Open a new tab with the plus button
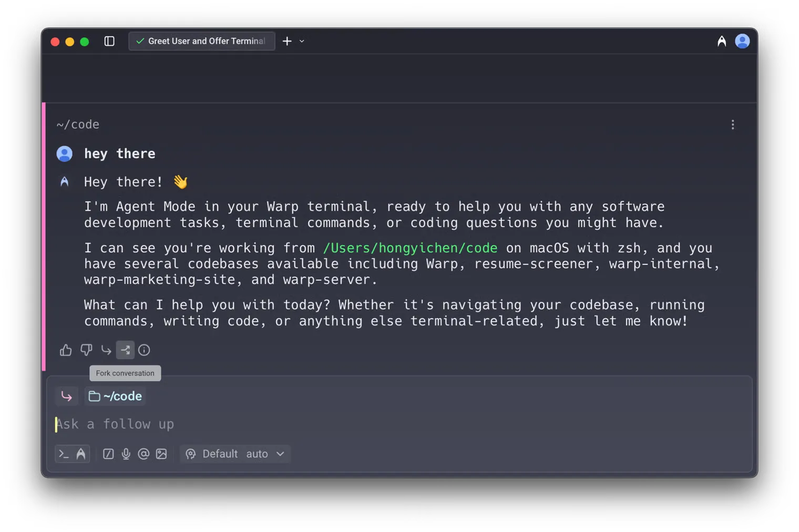This screenshot has height=532, width=799. point(287,40)
